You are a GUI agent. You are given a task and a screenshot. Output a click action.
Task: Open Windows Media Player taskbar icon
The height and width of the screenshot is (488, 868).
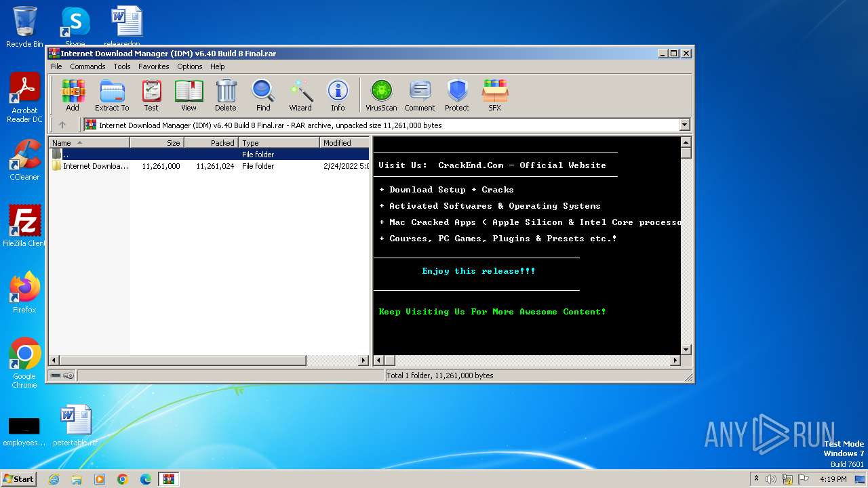pos(100,479)
